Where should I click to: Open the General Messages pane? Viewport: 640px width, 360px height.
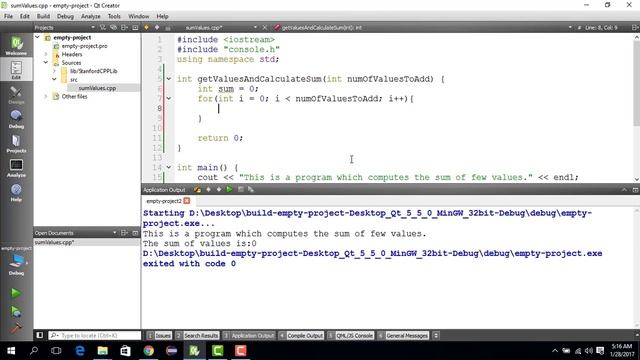pos(403,335)
